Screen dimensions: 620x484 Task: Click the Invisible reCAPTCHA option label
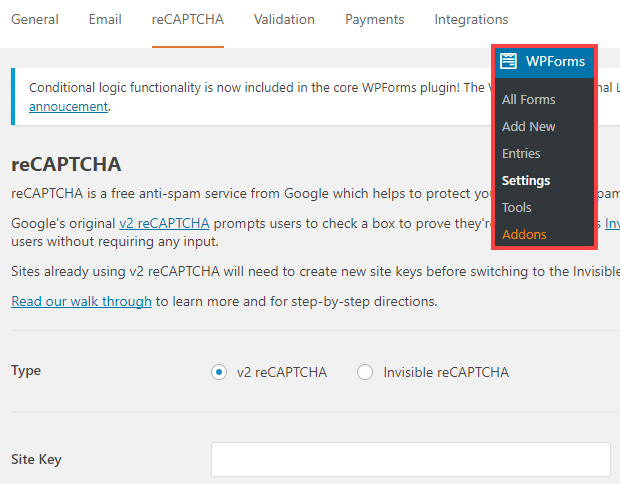pos(446,372)
